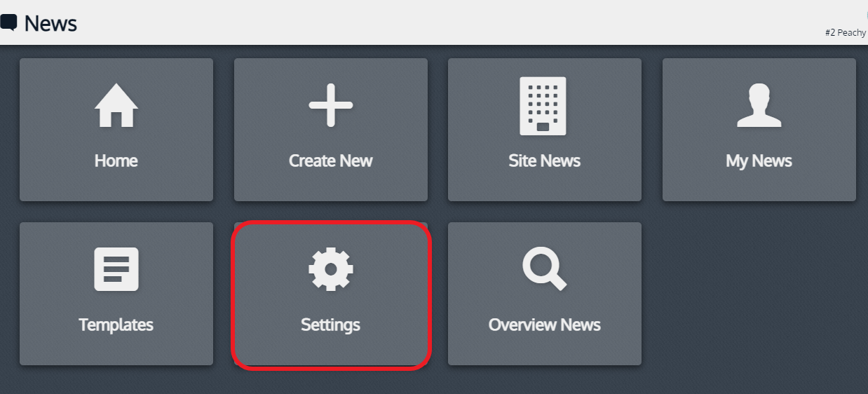Open the tile between Create New and My News
Screen dimensions: 868x394
(x=545, y=130)
